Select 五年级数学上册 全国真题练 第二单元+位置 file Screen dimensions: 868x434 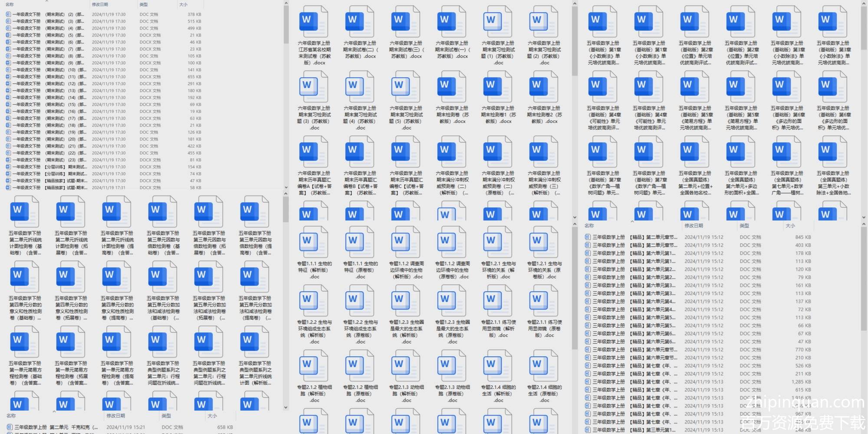(695, 153)
